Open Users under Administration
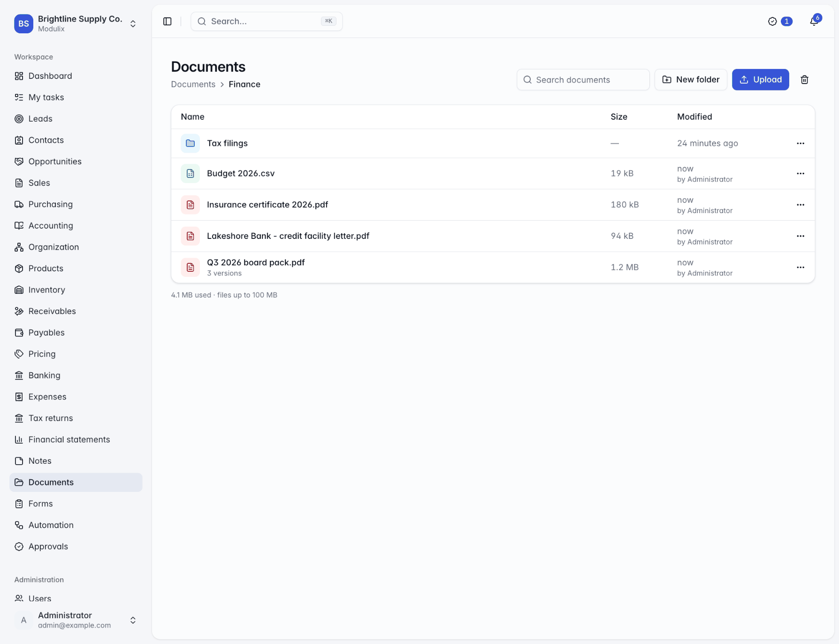This screenshot has height=644, width=839. (76, 598)
